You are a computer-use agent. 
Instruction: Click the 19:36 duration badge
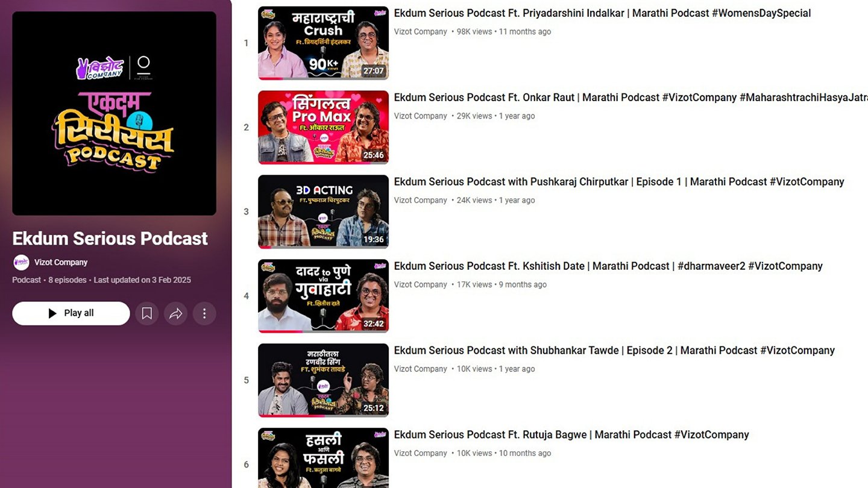point(373,239)
